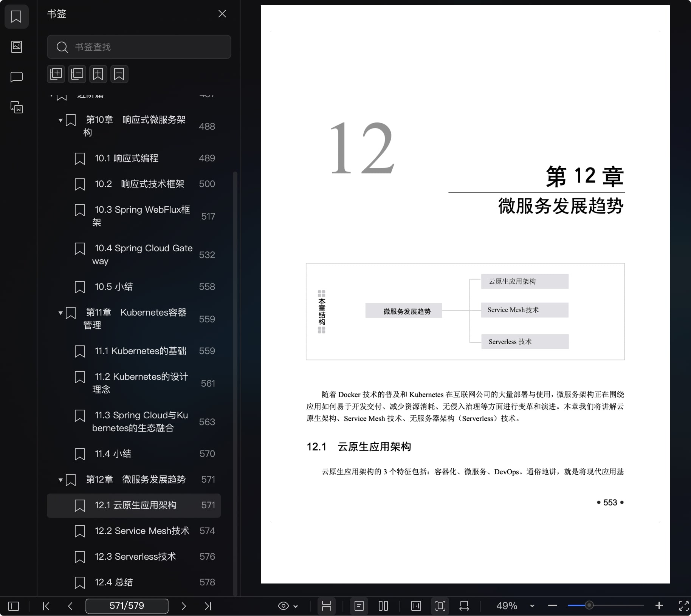Viewport: 691px width, 616px height.
Task: Click the collapse all bookmarks icon
Action: tap(77, 74)
